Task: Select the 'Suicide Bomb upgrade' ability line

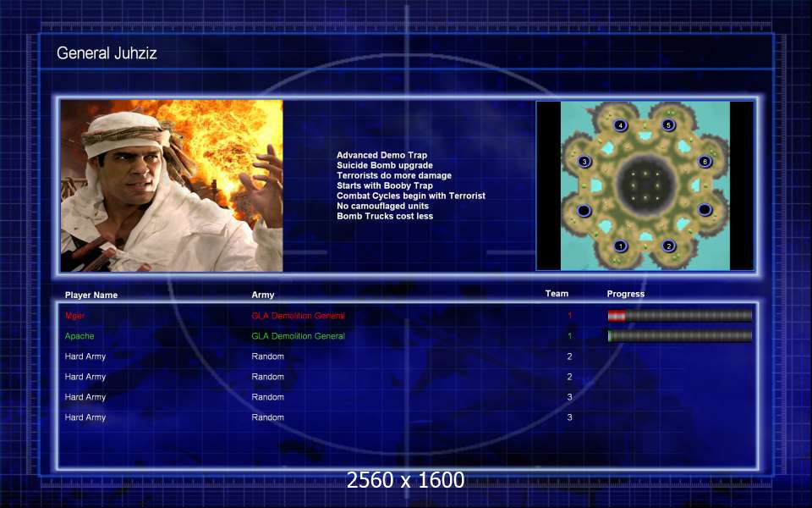Action: (385, 165)
